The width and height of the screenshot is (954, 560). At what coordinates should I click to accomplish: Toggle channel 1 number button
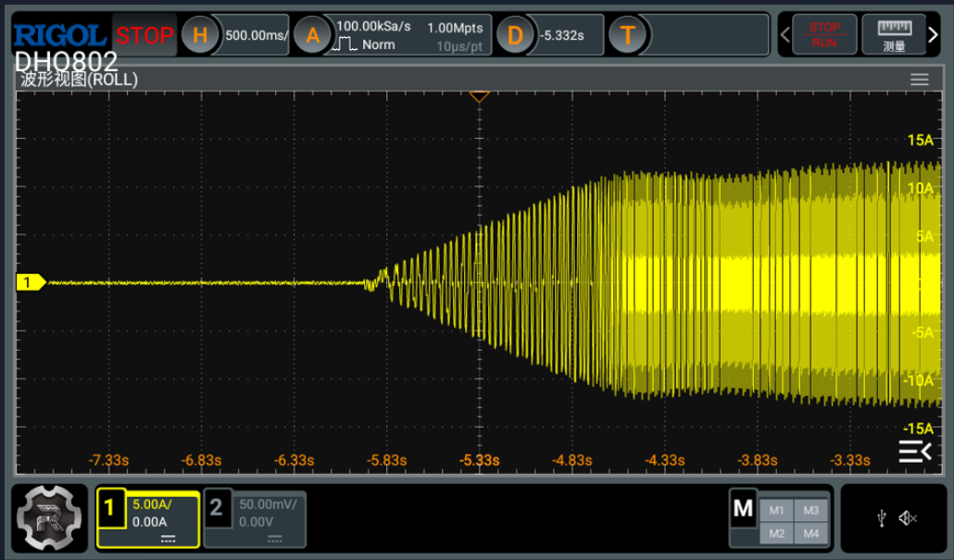pyautogui.click(x=110, y=507)
